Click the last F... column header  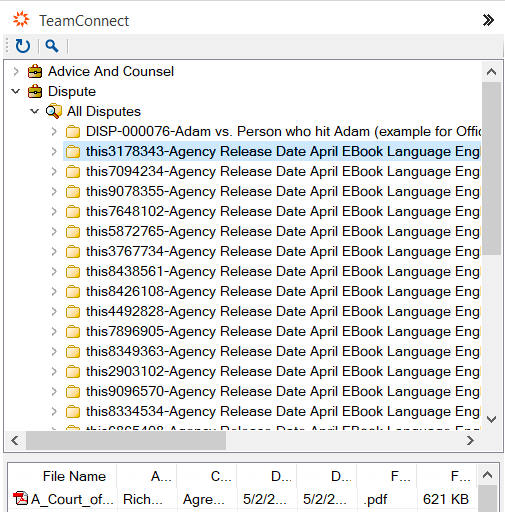click(447, 476)
